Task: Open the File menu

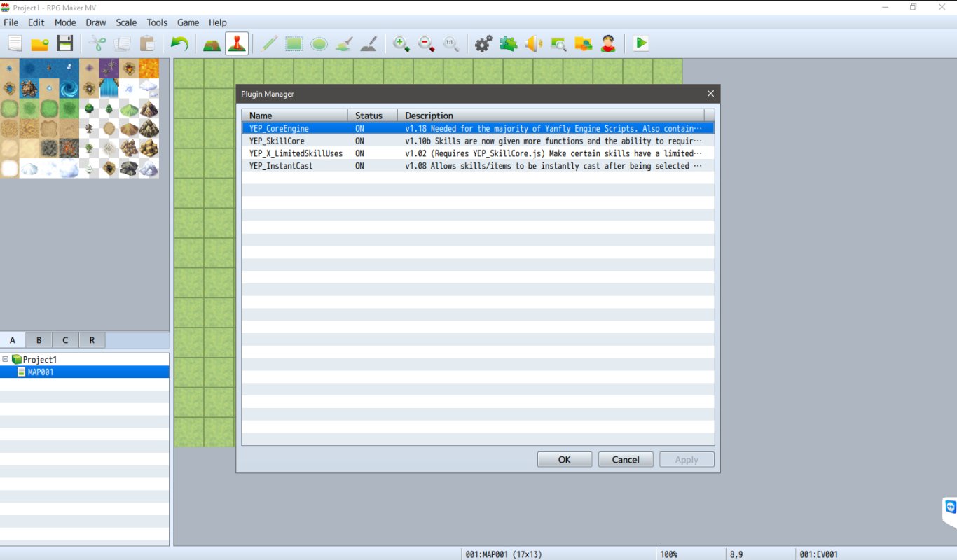Action: point(11,22)
